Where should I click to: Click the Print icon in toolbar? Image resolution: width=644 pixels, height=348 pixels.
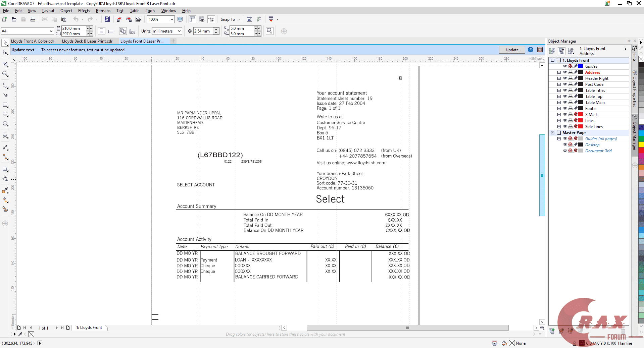[x=33, y=19]
